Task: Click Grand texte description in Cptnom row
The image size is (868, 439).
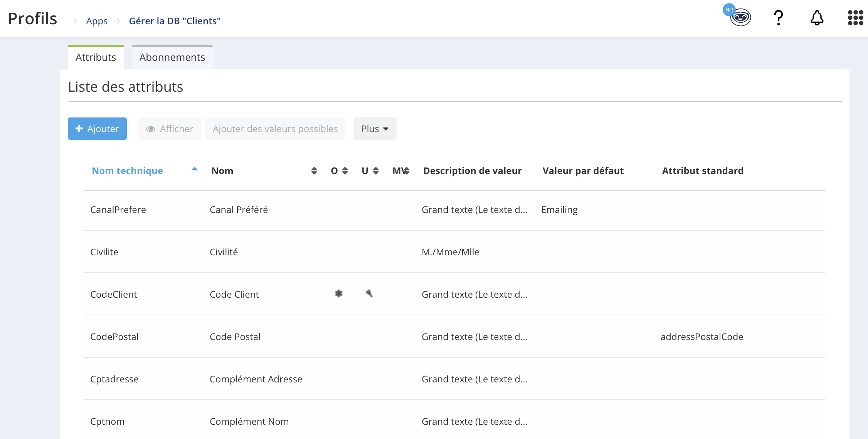Action: point(474,421)
